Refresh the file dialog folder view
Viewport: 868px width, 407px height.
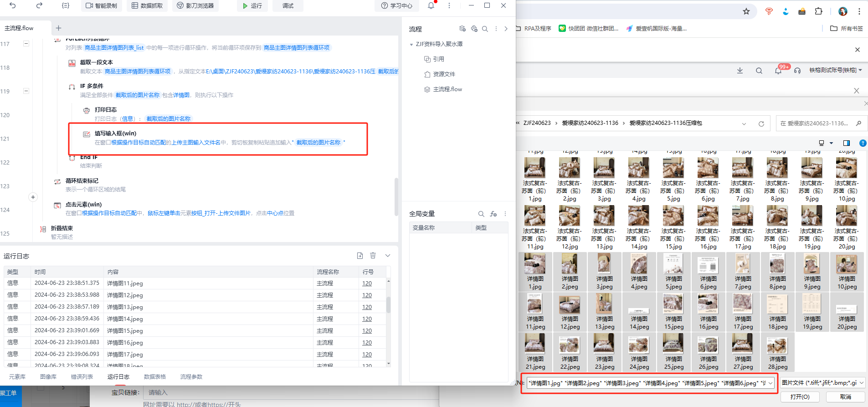point(761,124)
